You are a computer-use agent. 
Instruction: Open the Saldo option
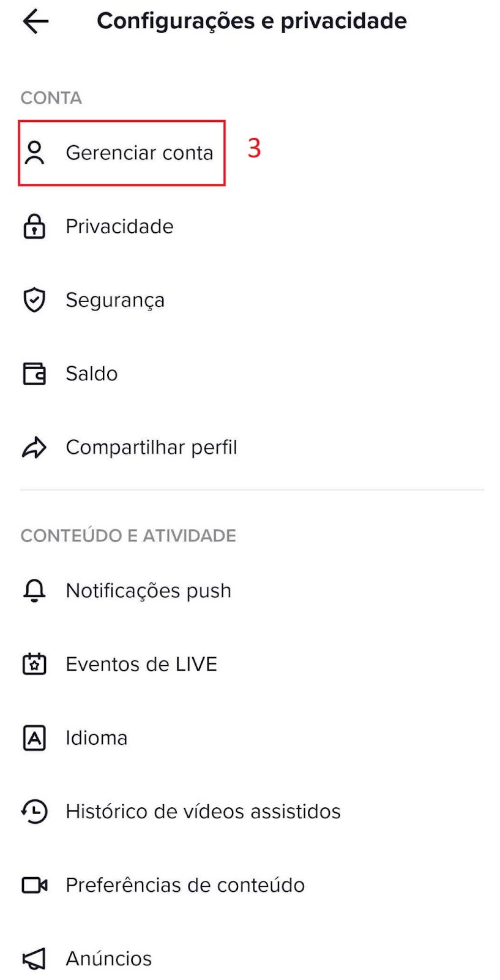pyautogui.click(x=92, y=374)
